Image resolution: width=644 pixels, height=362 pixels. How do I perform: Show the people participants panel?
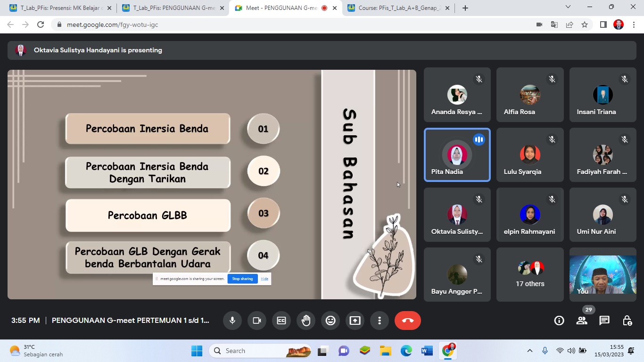click(582, 321)
